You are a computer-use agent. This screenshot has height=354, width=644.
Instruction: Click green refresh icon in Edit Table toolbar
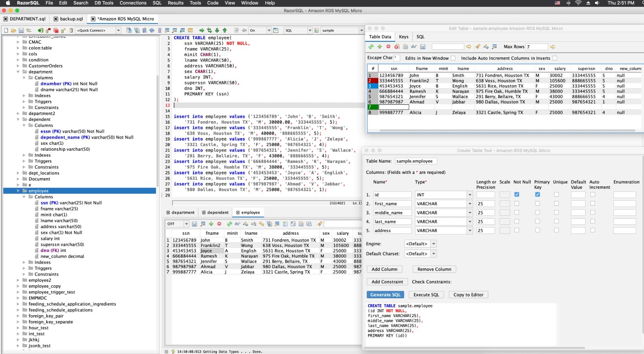[371, 47]
